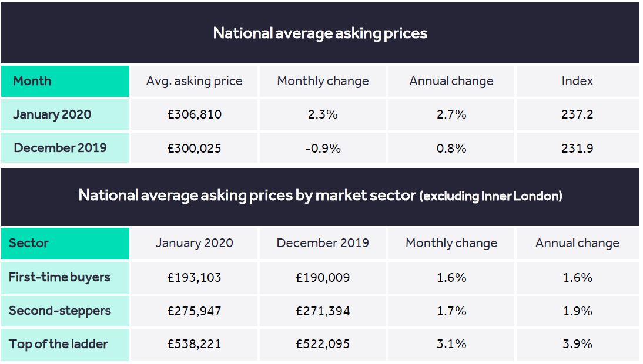The width and height of the screenshot is (643, 364).
Task: Select the -0.9% monthly change cell
Action: point(323,149)
